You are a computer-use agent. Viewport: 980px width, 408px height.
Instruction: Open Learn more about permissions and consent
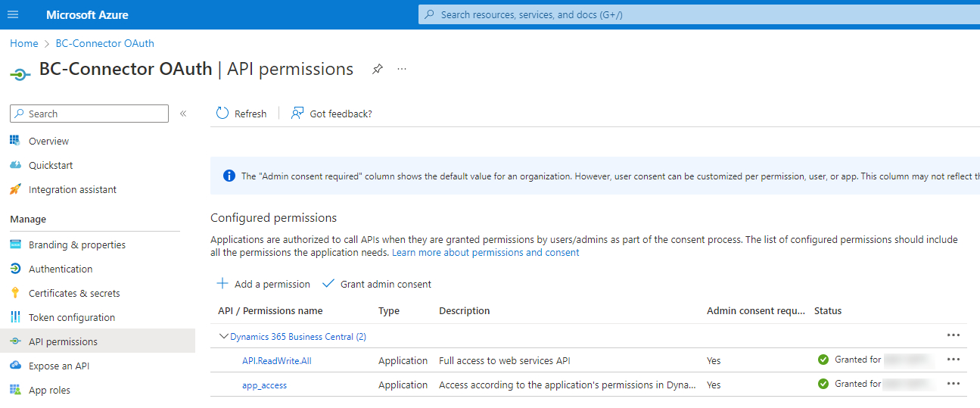(486, 252)
